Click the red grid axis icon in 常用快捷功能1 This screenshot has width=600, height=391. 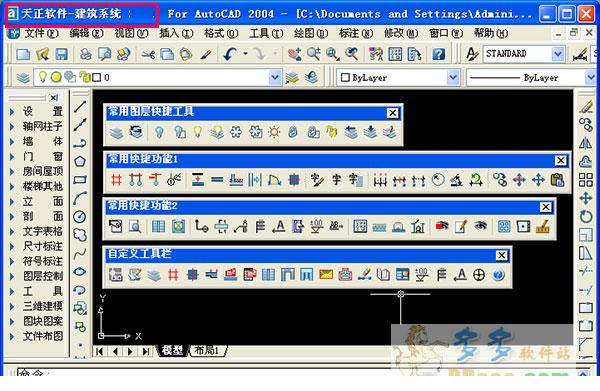(x=116, y=179)
